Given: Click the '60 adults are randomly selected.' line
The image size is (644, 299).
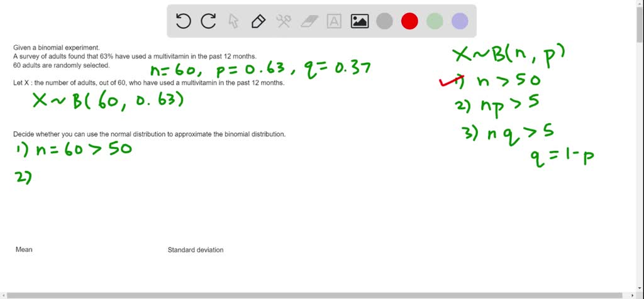Looking at the screenshot, I should [x=62, y=65].
